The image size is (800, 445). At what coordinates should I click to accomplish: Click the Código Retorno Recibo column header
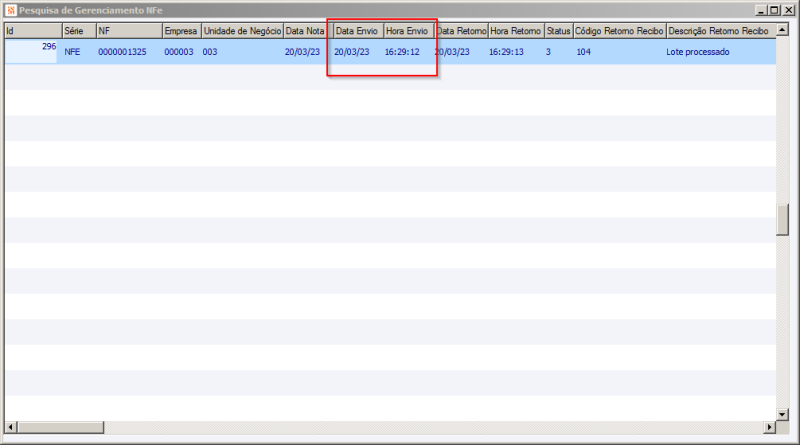pos(619,31)
